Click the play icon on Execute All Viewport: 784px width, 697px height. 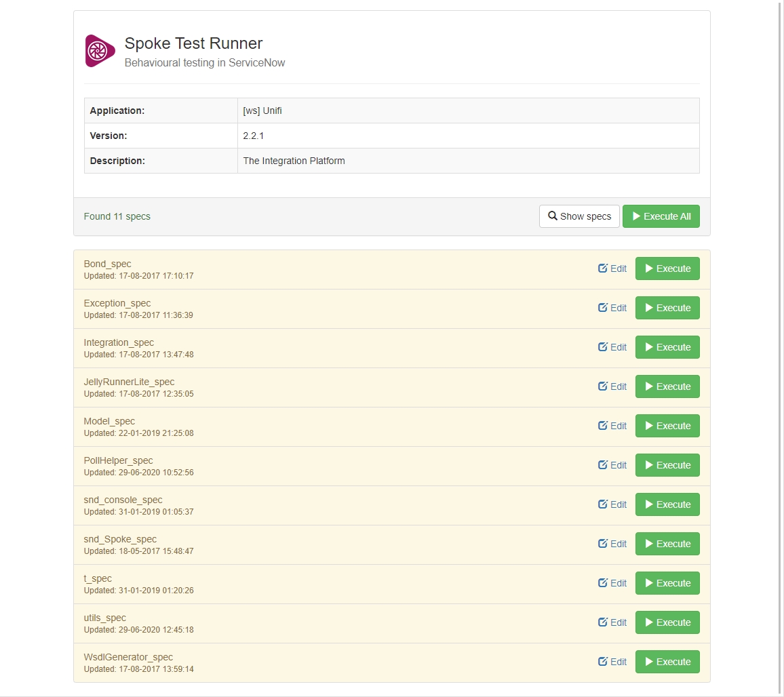[636, 216]
